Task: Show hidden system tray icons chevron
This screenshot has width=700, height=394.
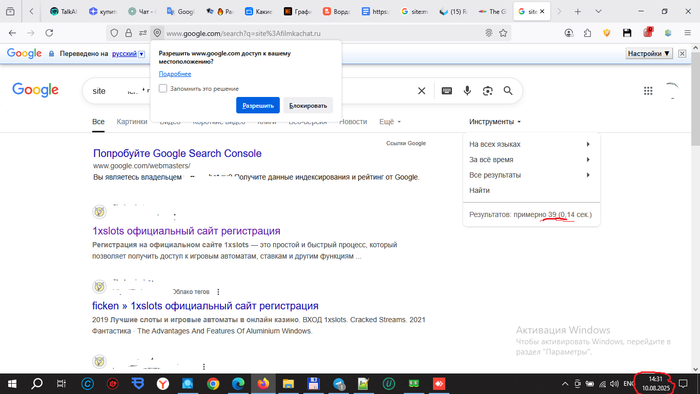Action: [565, 384]
